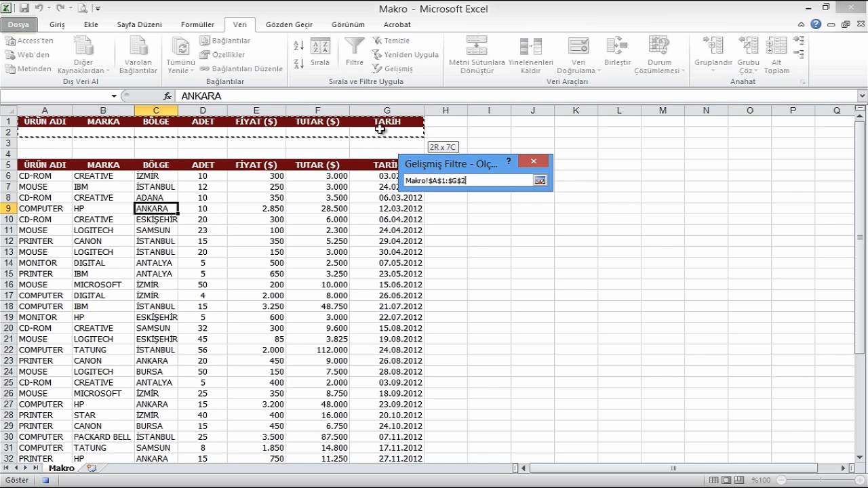The width and height of the screenshot is (868, 488).
Task: Click Gelişmiş advanced filter button
Action: [393, 69]
